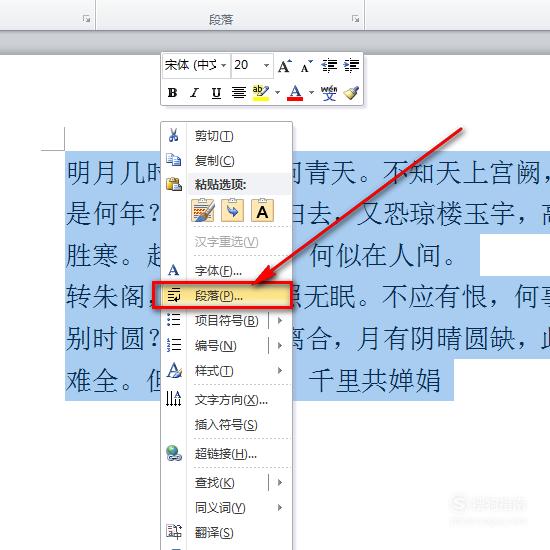550x550 pixels.
Task: Choose Keep Text Only paste option
Action: tap(262, 210)
